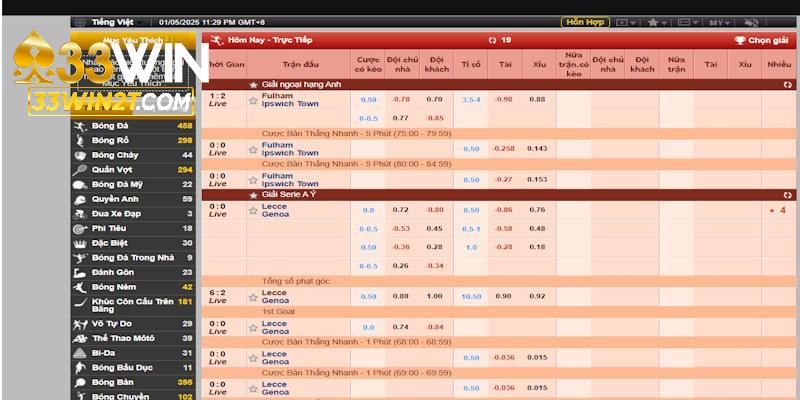This screenshot has height=400, width=800.
Task: Click the odds value -0.53 for Lecce
Action: click(401, 229)
